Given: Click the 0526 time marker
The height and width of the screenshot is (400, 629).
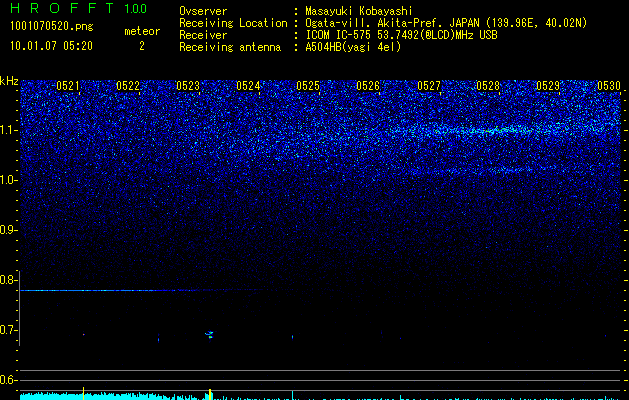Looking at the screenshot, I should (368, 86).
